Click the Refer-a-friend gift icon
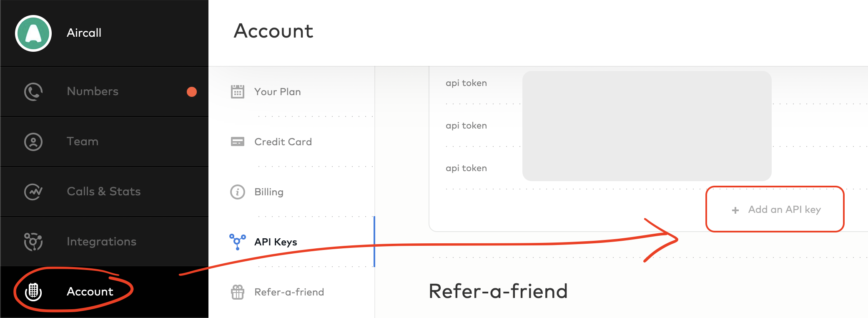The image size is (868, 318). (238, 292)
